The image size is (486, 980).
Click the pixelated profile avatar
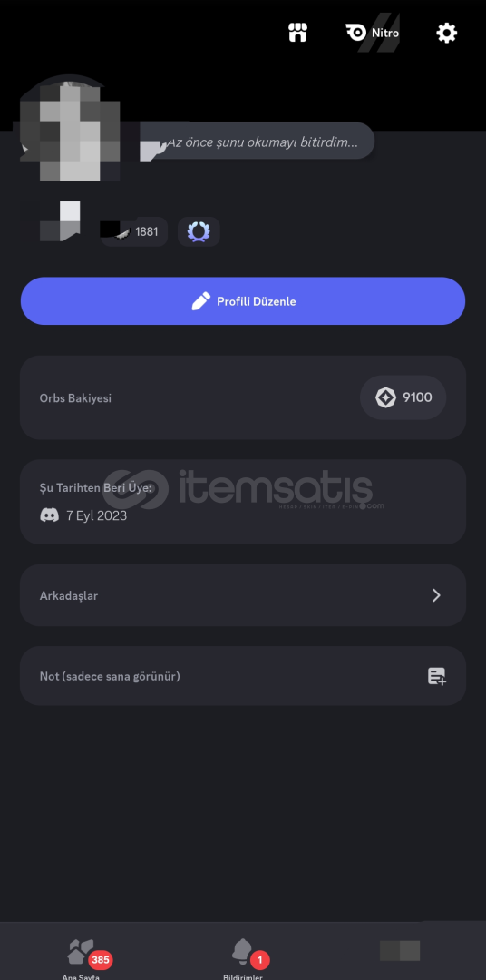(x=71, y=130)
